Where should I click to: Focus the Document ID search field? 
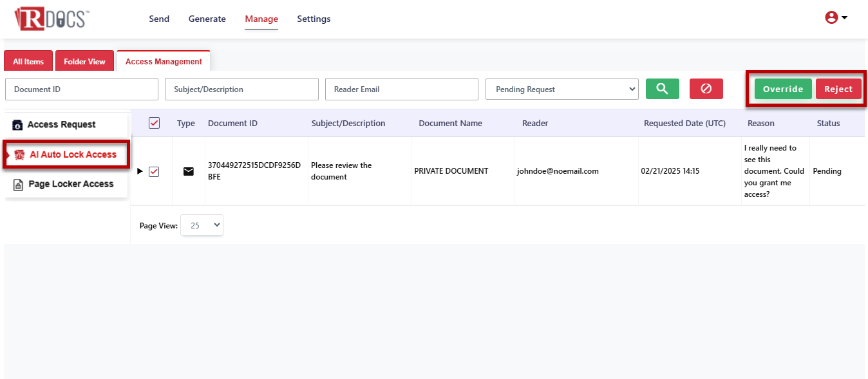click(82, 89)
